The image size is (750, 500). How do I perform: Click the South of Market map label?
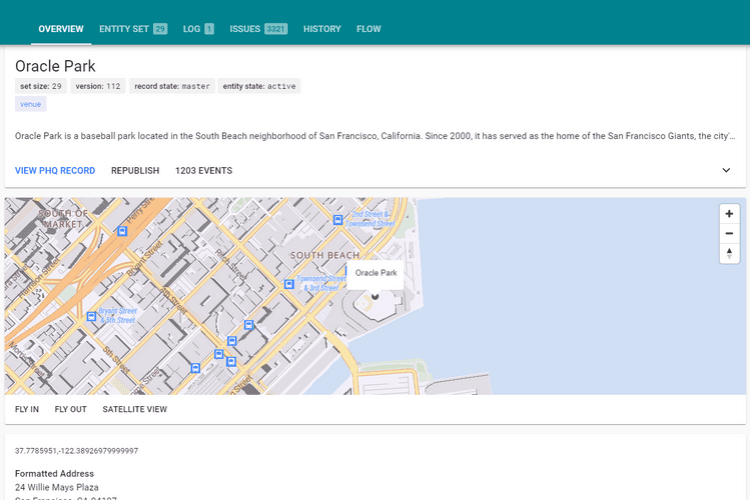(63, 219)
